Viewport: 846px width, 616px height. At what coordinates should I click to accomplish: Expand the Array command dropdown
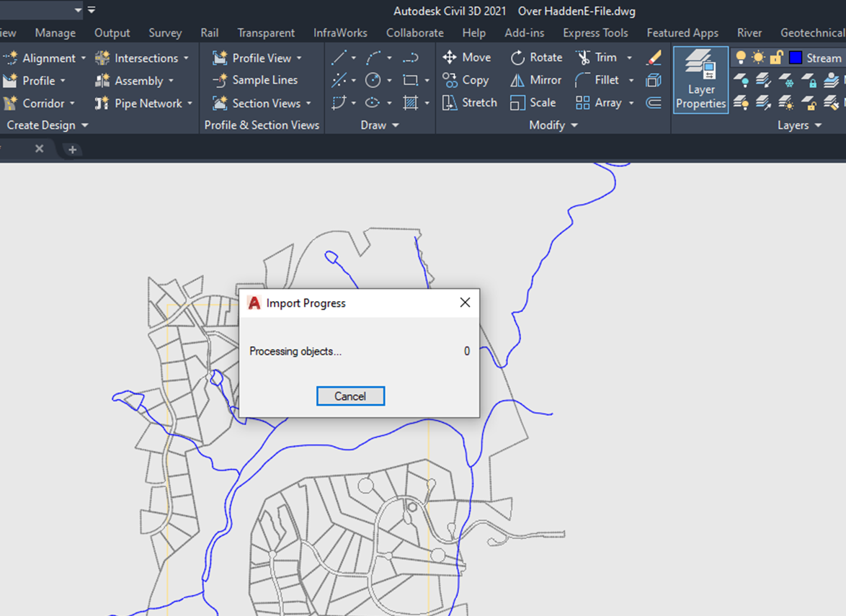click(631, 103)
